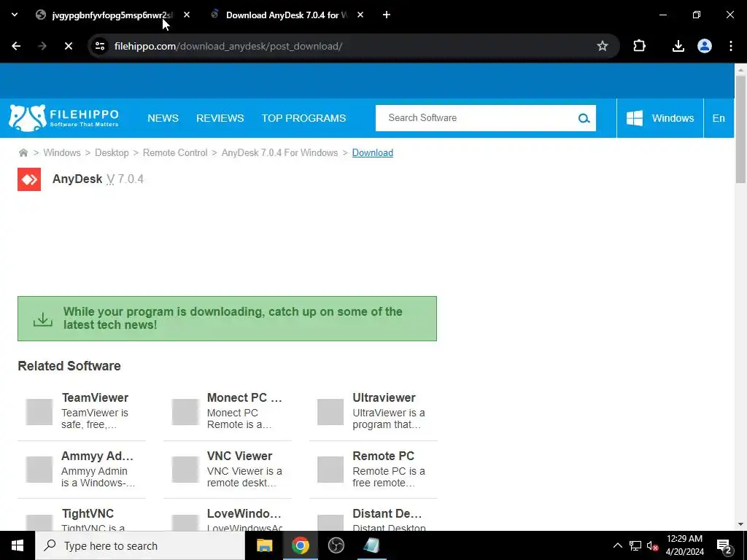Click the AnyDesk red logo icon
747x560 pixels.
pos(29,179)
